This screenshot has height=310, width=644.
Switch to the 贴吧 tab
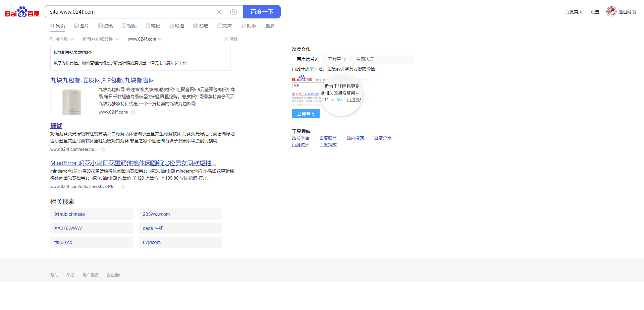(x=201, y=26)
